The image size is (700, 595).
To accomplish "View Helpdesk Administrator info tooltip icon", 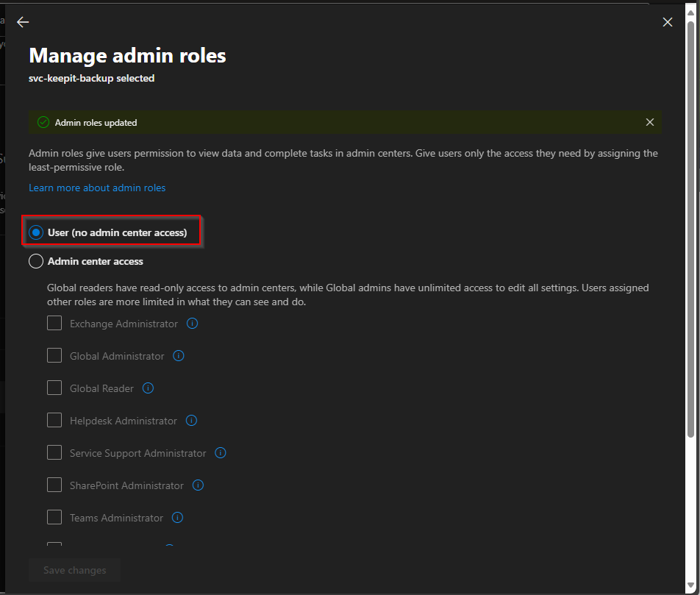I will (x=191, y=421).
